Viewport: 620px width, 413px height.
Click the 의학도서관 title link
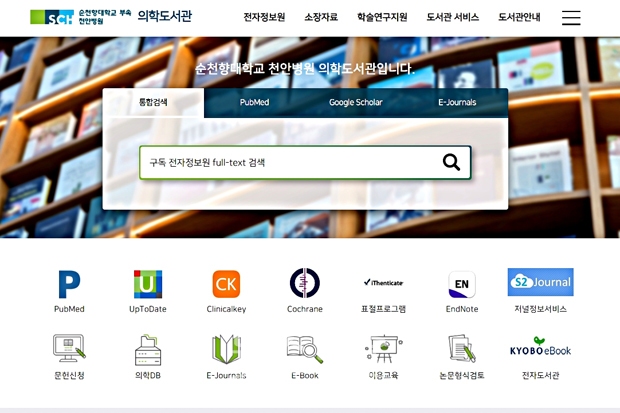(x=165, y=16)
